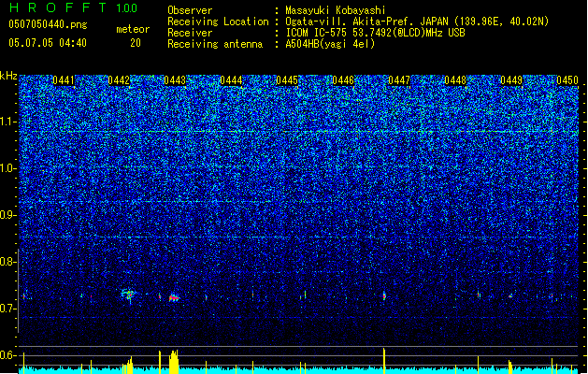Click the 1.0 kHz axis label

pyautogui.click(x=8, y=168)
